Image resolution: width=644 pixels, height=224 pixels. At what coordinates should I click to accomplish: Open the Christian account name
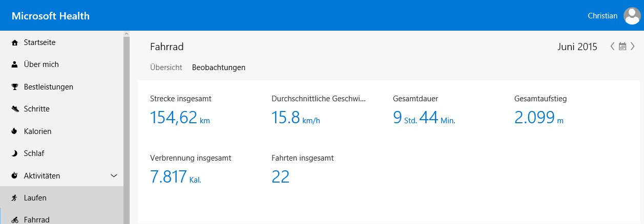coord(603,16)
